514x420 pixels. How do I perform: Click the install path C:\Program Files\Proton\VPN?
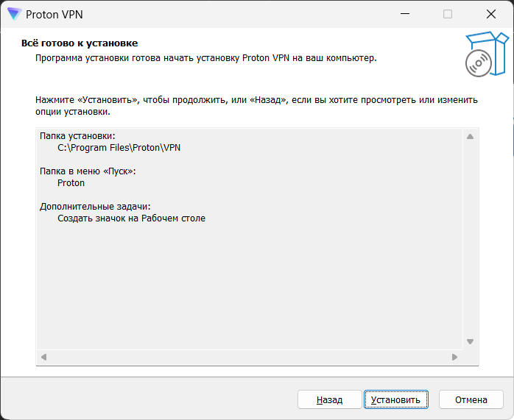[119, 147]
